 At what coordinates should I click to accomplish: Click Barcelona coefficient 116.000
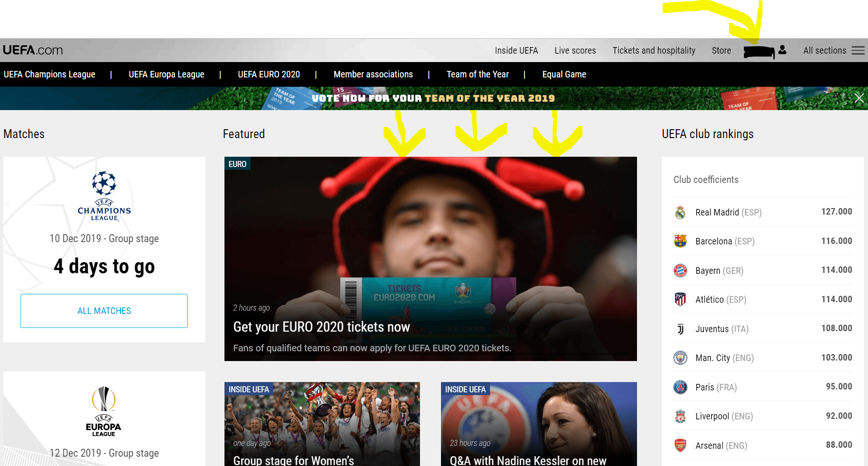coord(837,241)
